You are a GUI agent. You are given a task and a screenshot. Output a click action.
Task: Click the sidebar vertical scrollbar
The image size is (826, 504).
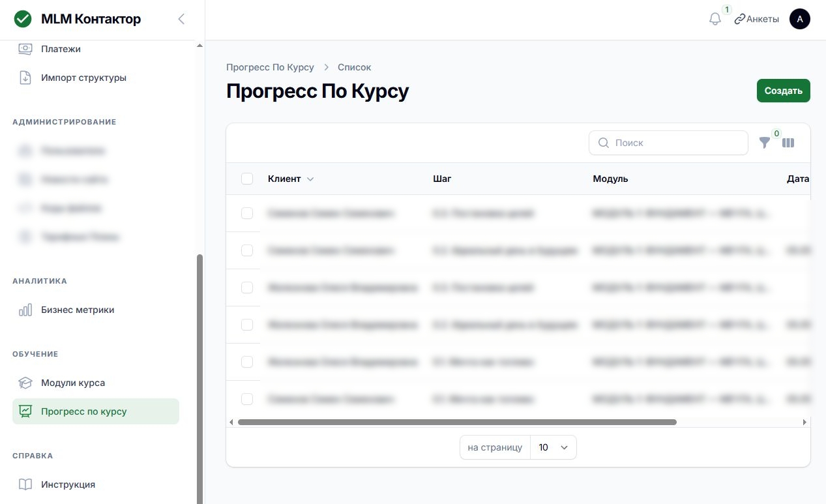pyautogui.click(x=200, y=378)
